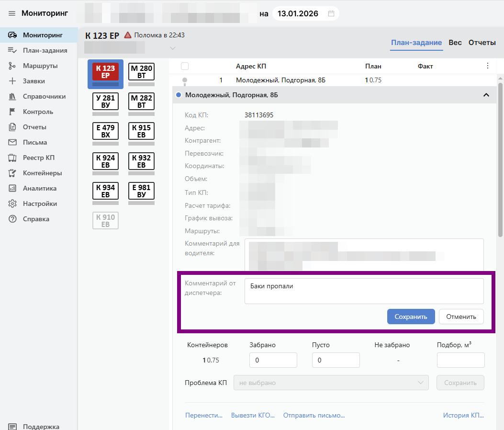Select vehicle tile К 932 ЕВ

point(141,161)
